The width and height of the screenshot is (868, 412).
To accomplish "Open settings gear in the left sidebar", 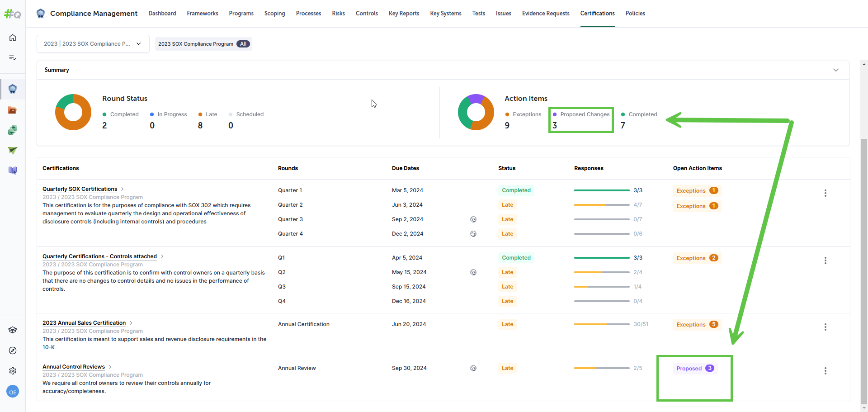I will point(13,371).
